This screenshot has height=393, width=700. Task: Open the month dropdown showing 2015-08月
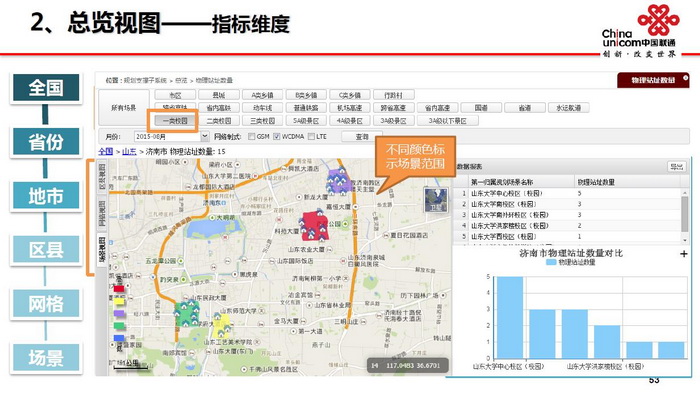tap(205, 136)
